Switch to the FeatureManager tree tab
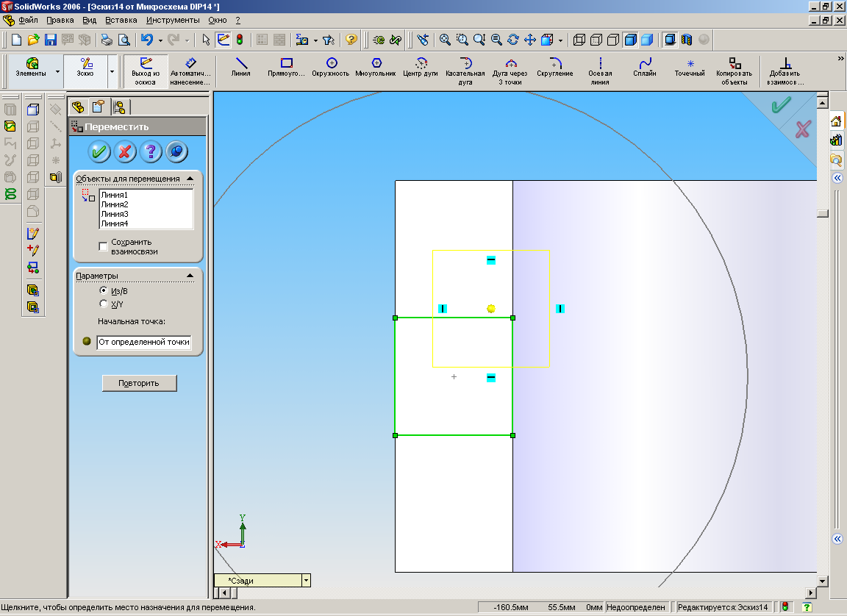The width and height of the screenshot is (847, 616). point(78,107)
